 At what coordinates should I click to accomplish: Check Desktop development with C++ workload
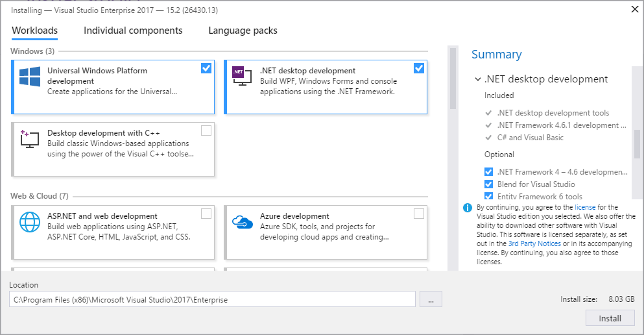point(206,130)
